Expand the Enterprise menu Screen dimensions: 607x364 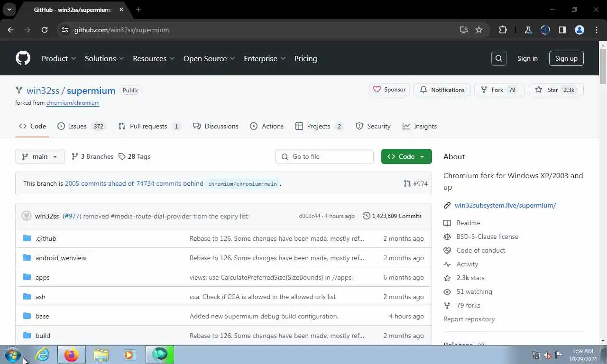tap(265, 58)
